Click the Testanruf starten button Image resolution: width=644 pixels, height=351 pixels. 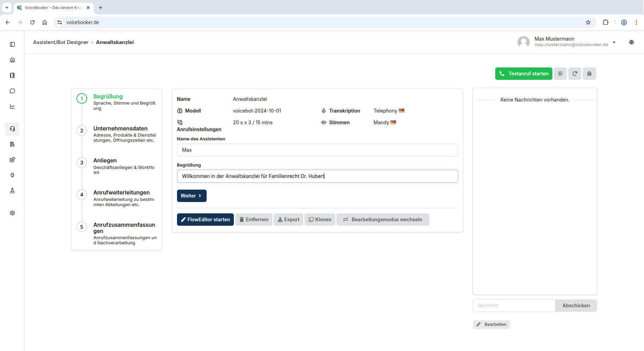tap(523, 73)
